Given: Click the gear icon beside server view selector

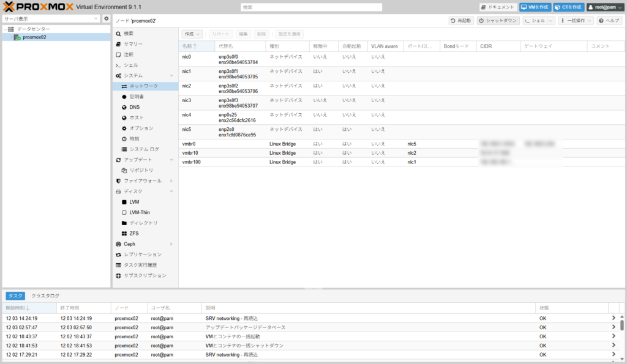Looking at the screenshot, I should 106,19.
